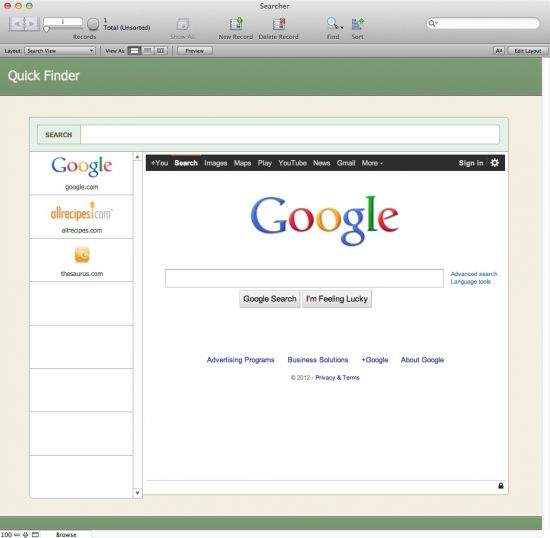Open the Find dropdown arrow
The image size is (550, 538).
pyautogui.click(x=342, y=27)
